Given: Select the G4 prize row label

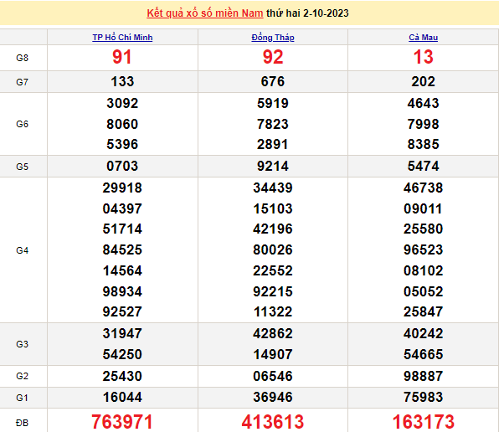Looking at the screenshot, I should tap(23, 250).
